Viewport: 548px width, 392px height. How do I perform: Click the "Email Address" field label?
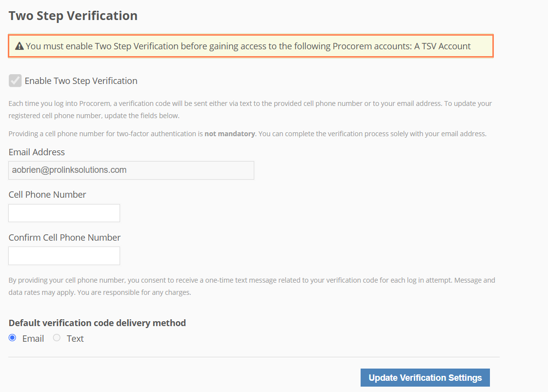tap(37, 152)
